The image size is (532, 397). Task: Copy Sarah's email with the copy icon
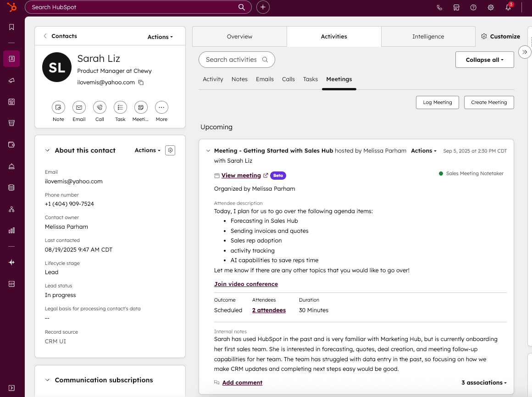[141, 83]
